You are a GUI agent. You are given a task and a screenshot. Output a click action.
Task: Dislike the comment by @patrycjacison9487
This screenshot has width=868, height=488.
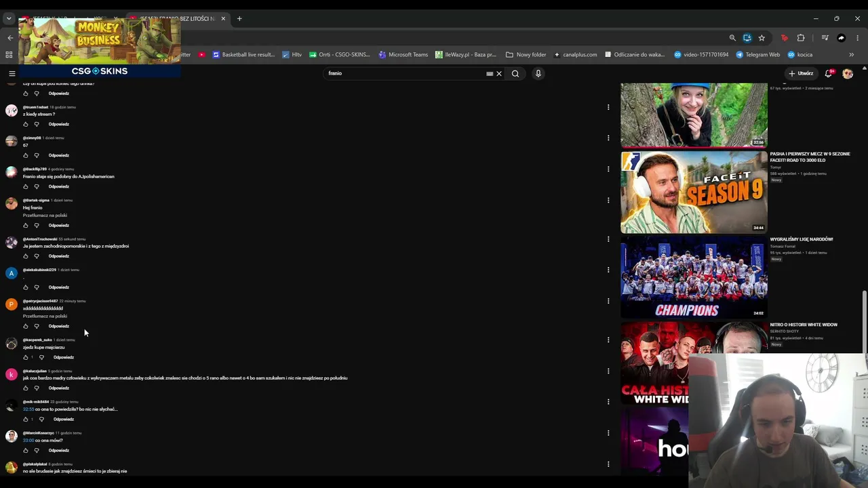point(37,326)
